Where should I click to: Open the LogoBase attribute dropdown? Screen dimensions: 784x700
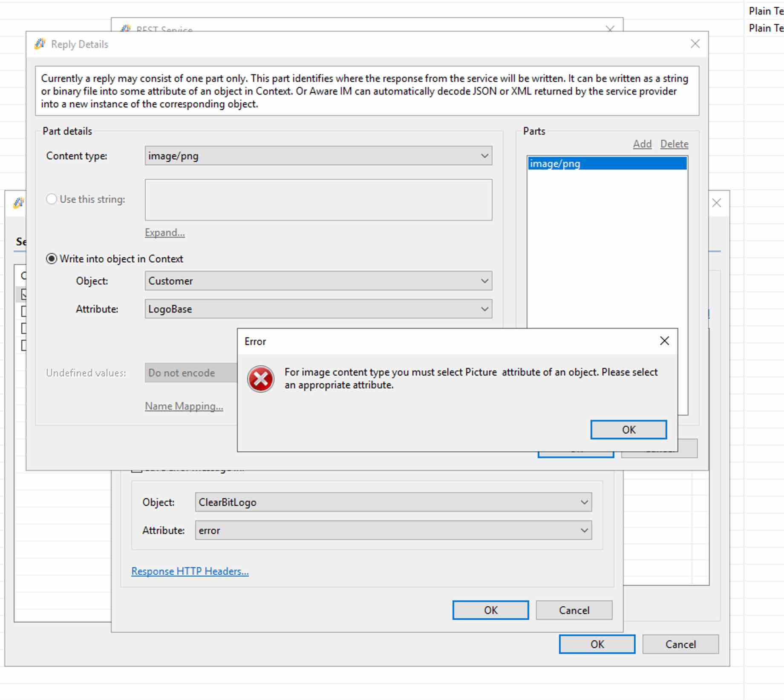tap(318, 309)
